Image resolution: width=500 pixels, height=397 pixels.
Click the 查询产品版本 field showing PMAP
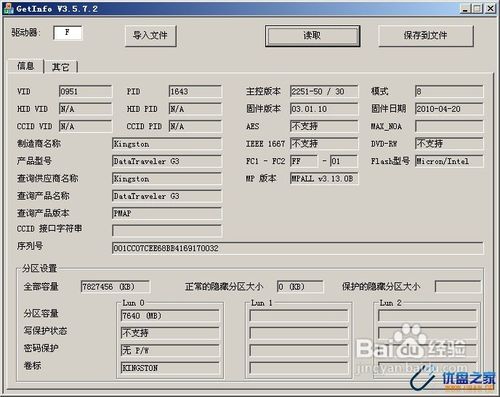pyautogui.click(x=167, y=213)
